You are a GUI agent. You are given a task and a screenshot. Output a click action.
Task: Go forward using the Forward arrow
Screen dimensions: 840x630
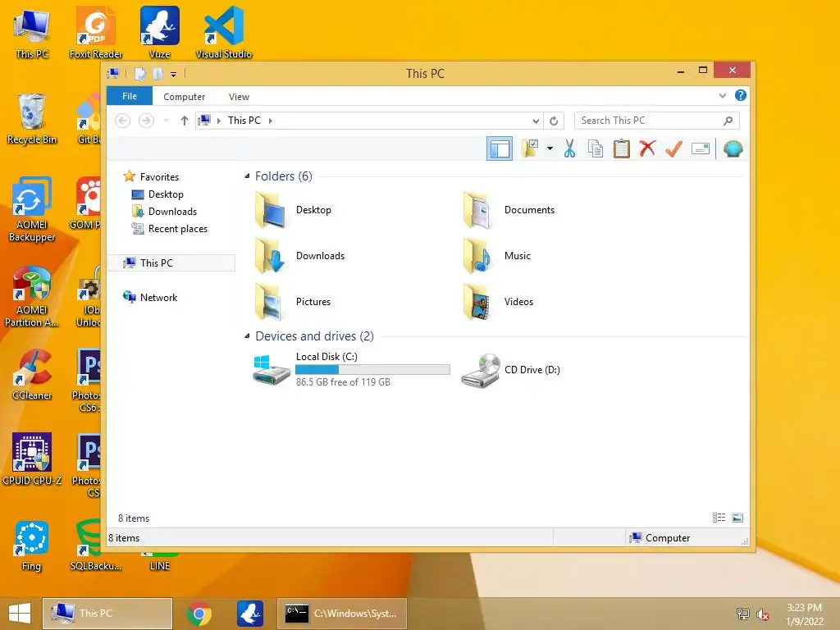146,121
